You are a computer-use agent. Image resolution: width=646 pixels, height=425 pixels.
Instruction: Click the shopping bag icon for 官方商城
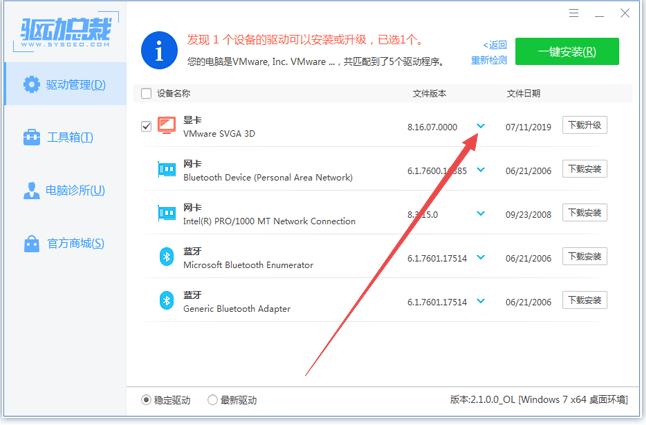[32, 243]
